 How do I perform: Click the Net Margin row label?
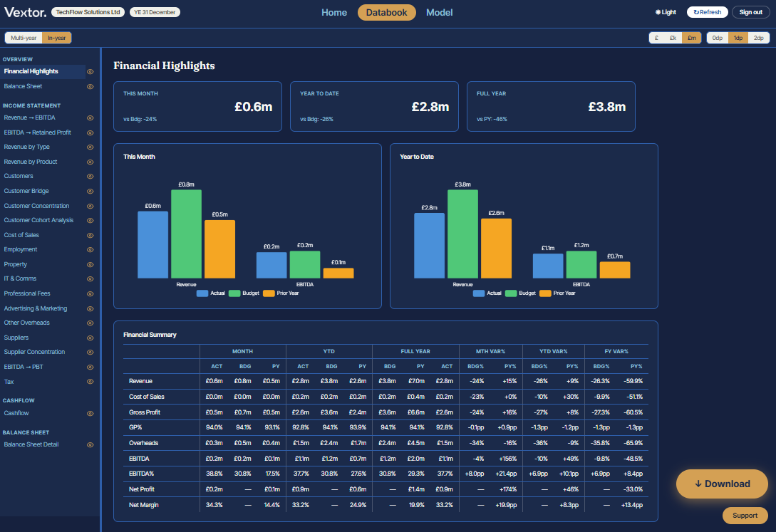[143, 505]
